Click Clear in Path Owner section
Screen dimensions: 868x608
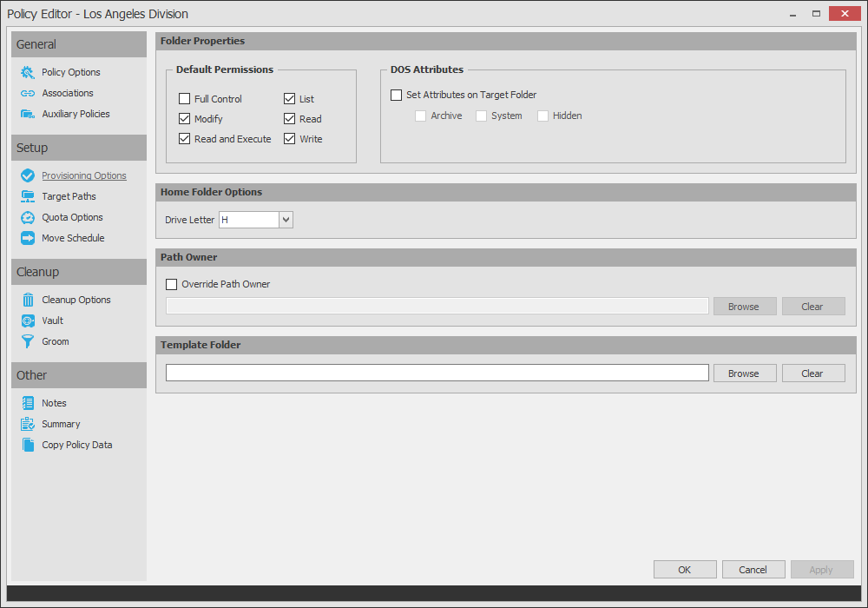click(813, 307)
